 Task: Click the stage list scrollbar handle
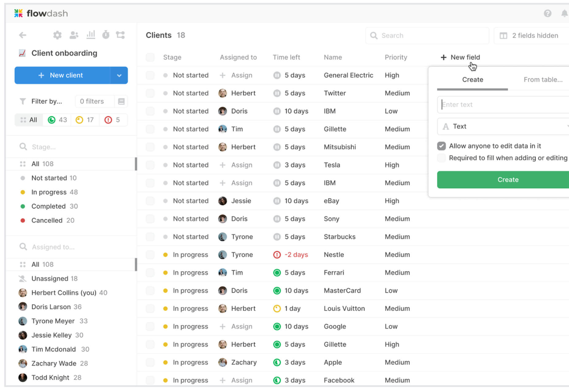pos(136,164)
